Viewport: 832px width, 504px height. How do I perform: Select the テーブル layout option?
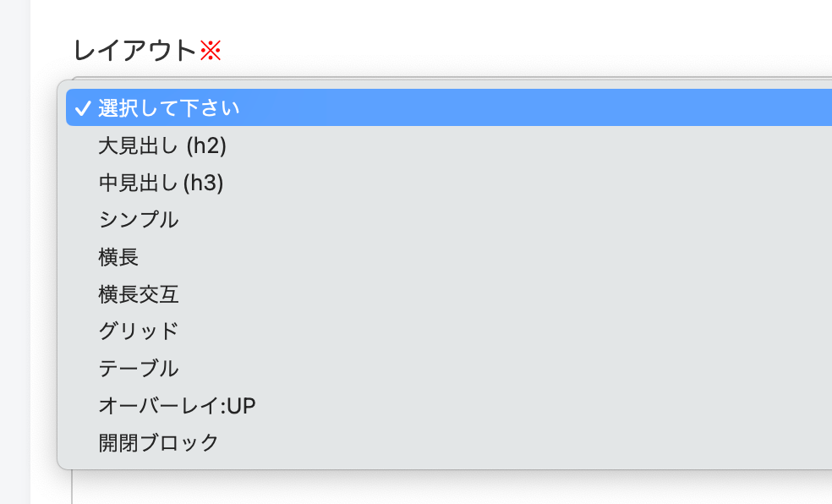click(139, 368)
